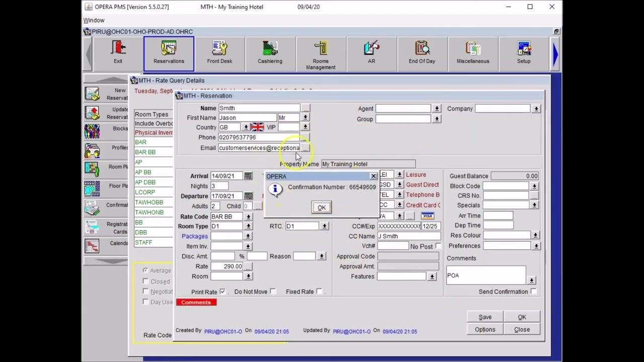644x362 pixels.
Task: Click the Options button
Action: coord(485,330)
